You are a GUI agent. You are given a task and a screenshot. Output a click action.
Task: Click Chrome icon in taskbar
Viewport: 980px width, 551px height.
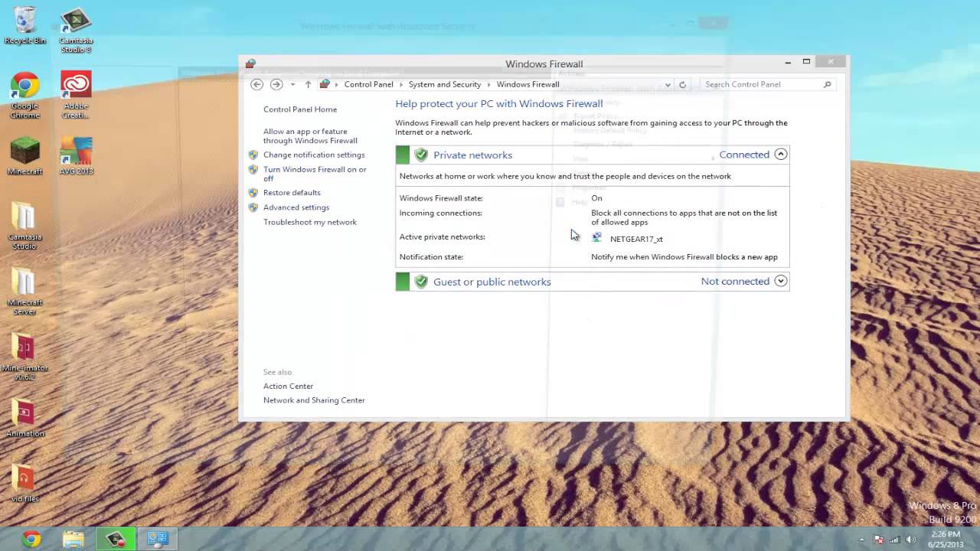tap(31, 539)
